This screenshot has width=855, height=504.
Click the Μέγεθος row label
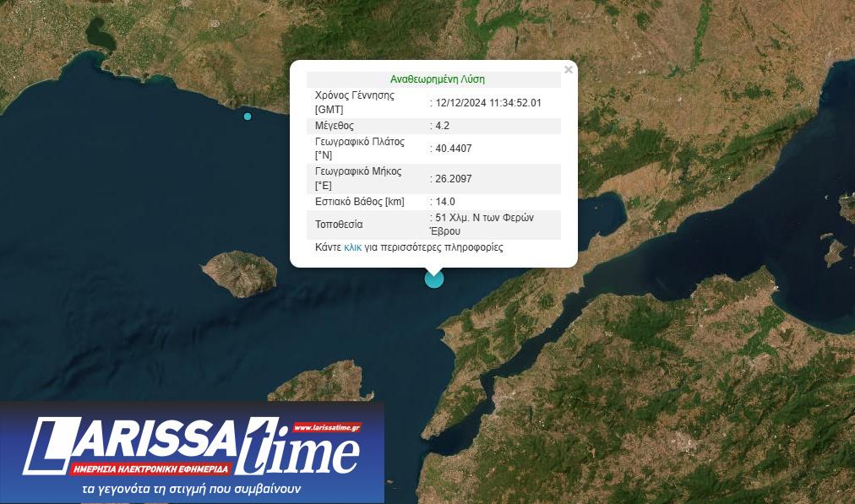point(334,126)
